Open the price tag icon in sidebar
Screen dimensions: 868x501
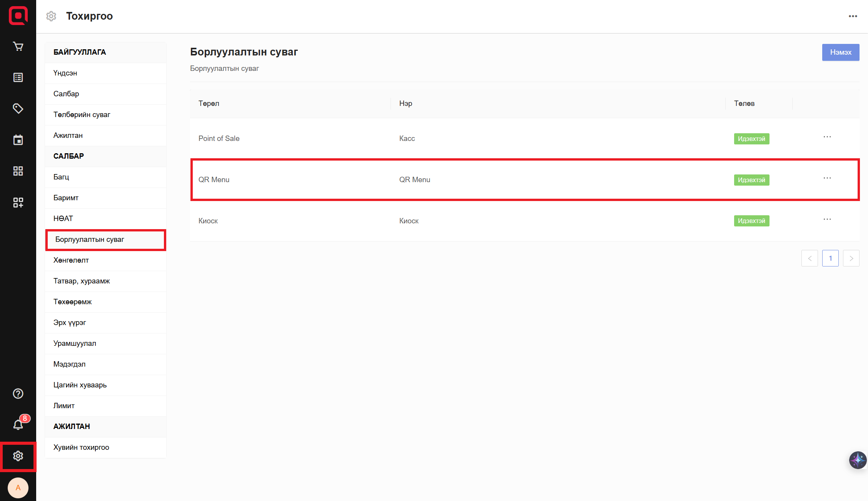18,109
